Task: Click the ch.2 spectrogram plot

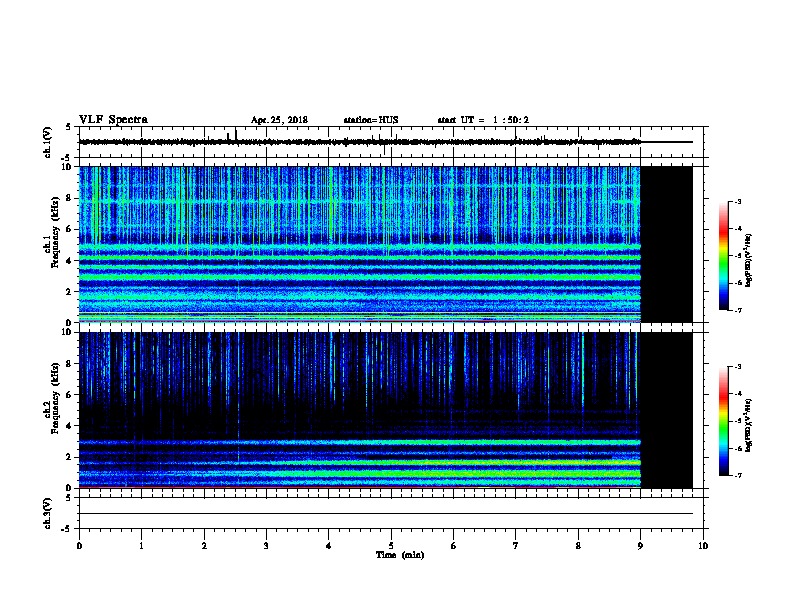Action: (385, 410)
